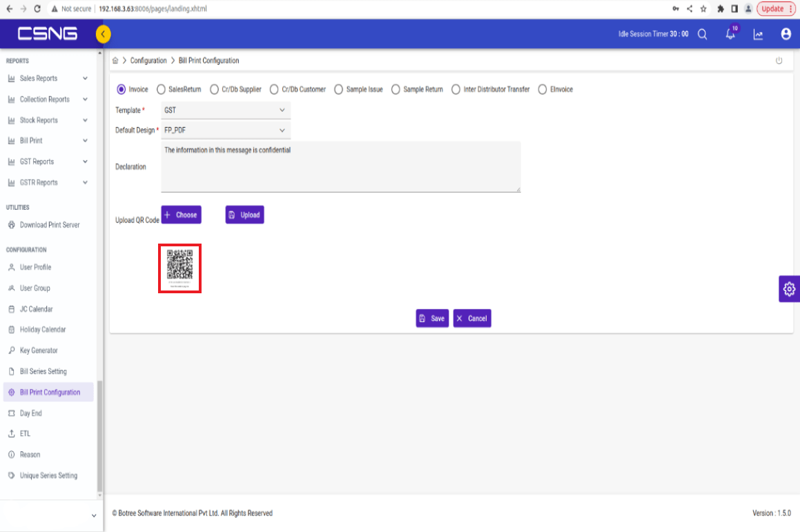Click the uploaded QR code thumbnail
This screenshot has width=800, height=532.
179,268
